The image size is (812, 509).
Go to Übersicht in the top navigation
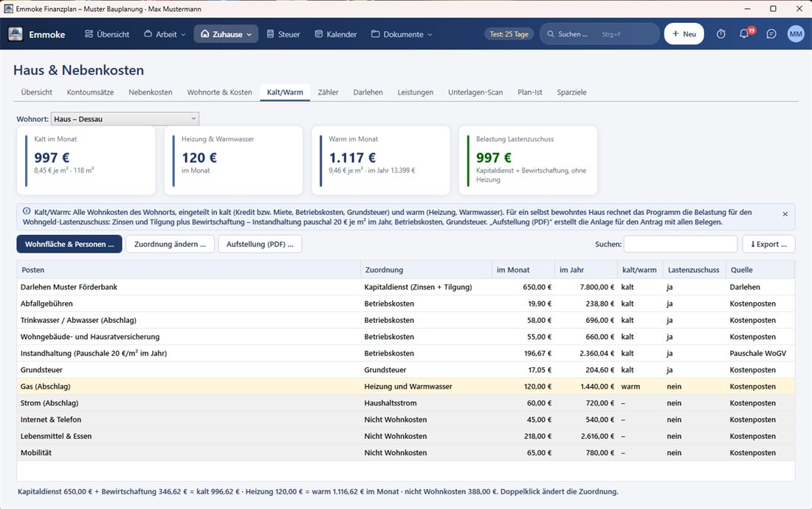107,34
